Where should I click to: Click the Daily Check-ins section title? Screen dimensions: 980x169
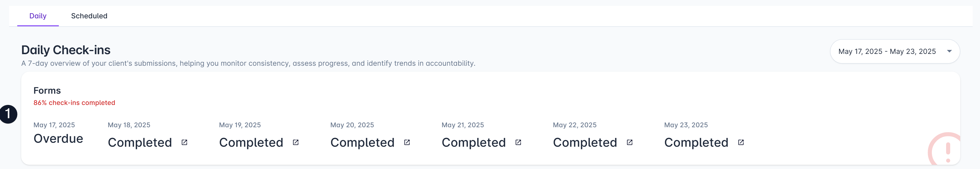66,50
